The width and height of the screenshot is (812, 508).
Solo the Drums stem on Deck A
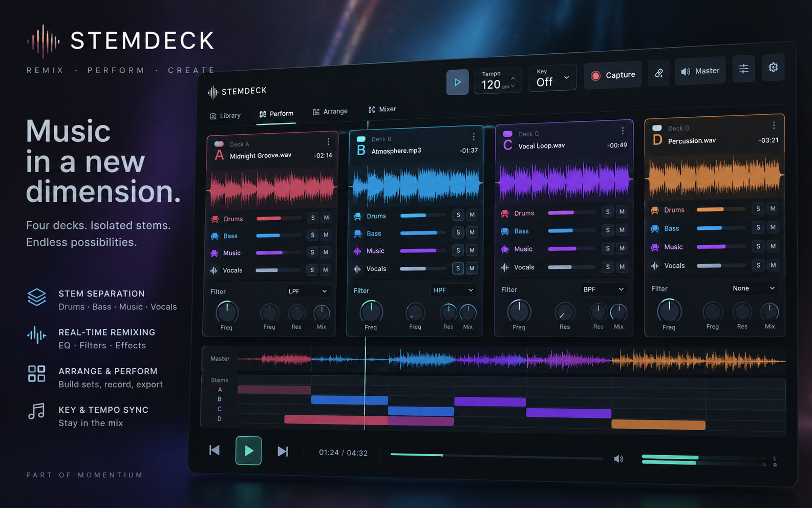coord(313,218)
